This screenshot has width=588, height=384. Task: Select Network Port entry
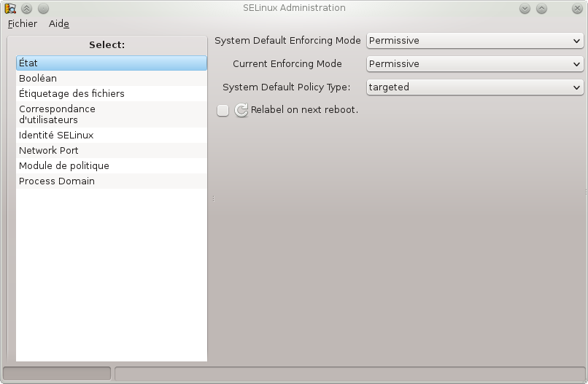112,151
